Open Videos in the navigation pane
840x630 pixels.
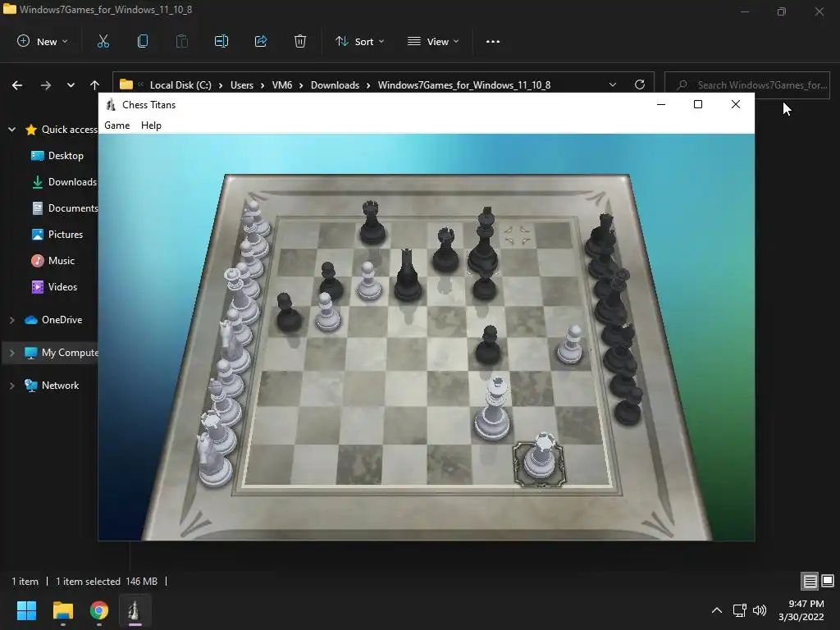point(54,287)
